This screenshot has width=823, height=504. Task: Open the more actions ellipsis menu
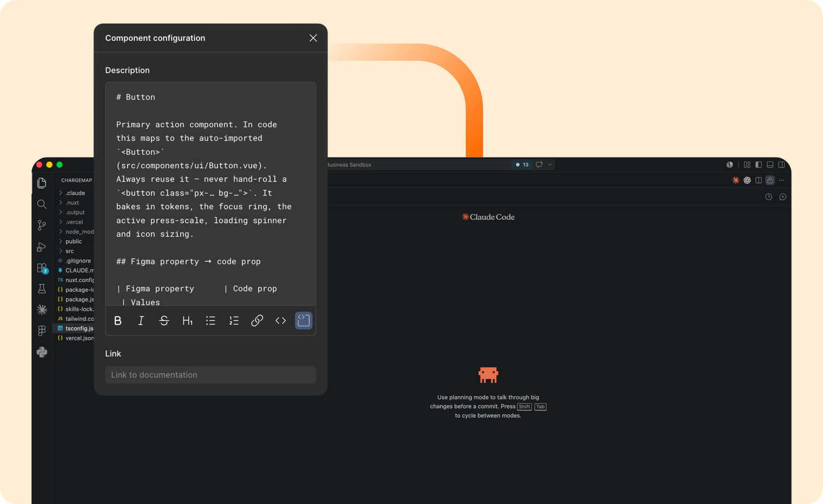[x=782, y=180]
